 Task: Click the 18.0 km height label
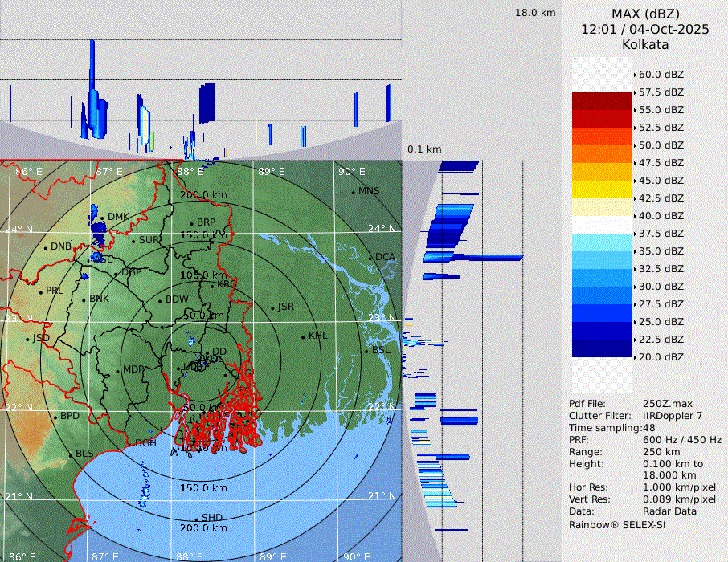click(535, 13)
